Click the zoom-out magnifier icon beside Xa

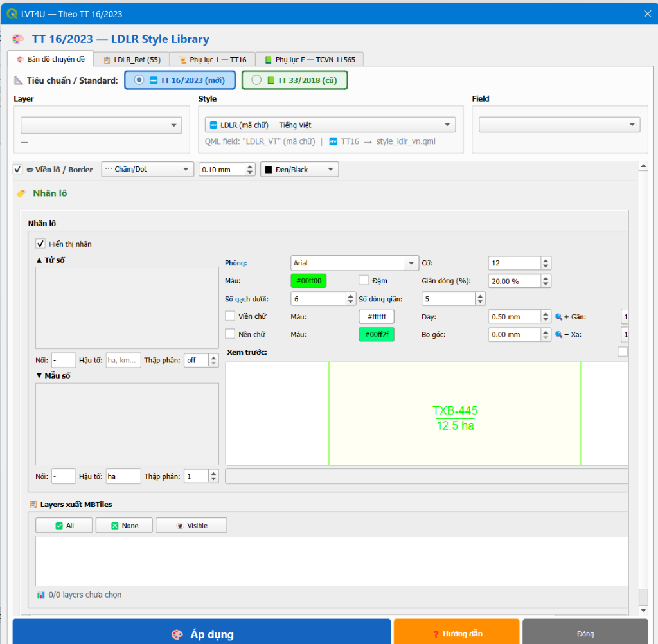pyautogui.click(x=558, y=335)
